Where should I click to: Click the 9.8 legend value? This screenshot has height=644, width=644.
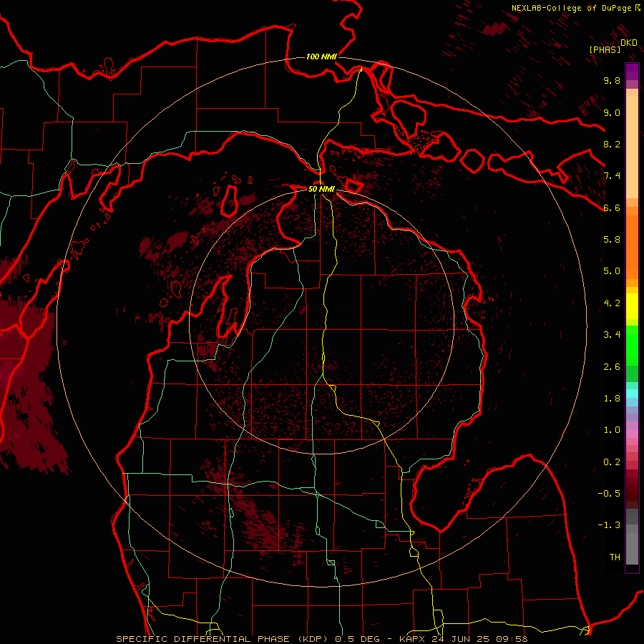click(612, 80)
